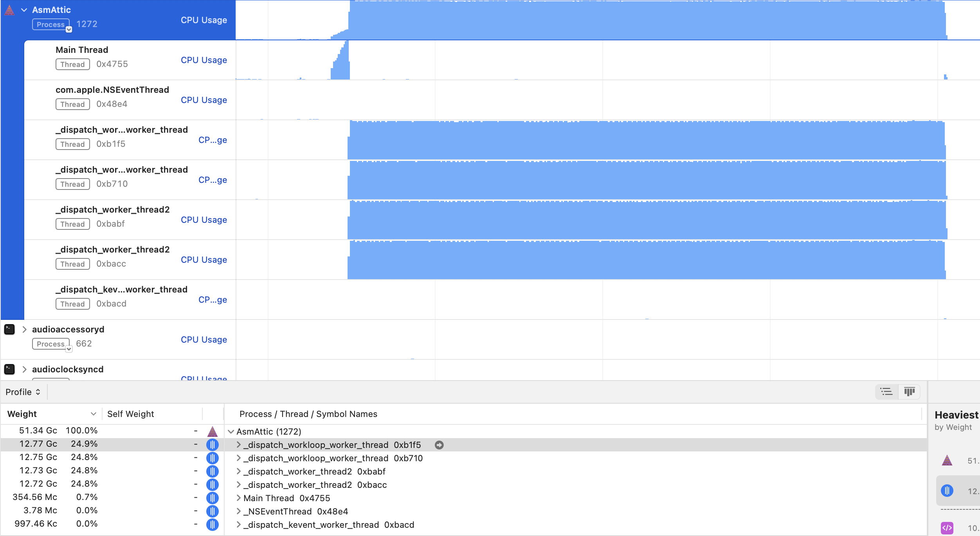Click focus arrow next to _dispatch_workloop_worker_thread 0xb1f5
Image resolution: width=980 pixels, height=536 pixels.
coord(439,445)
